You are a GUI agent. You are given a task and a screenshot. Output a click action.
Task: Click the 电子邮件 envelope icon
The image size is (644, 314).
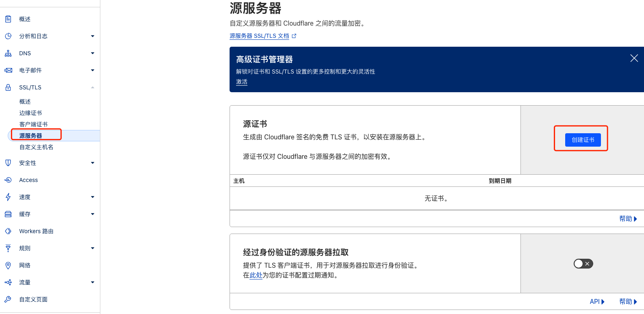click(x=8, y=70)
